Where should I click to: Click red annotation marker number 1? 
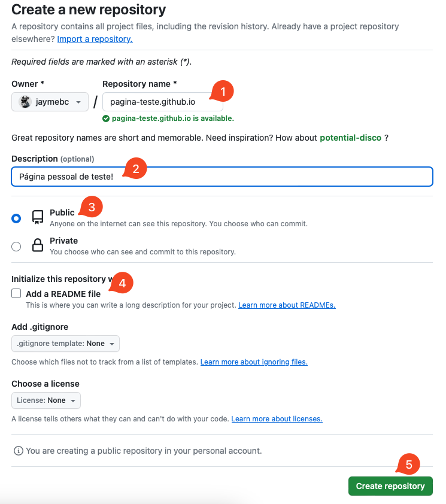coord(223,92)
